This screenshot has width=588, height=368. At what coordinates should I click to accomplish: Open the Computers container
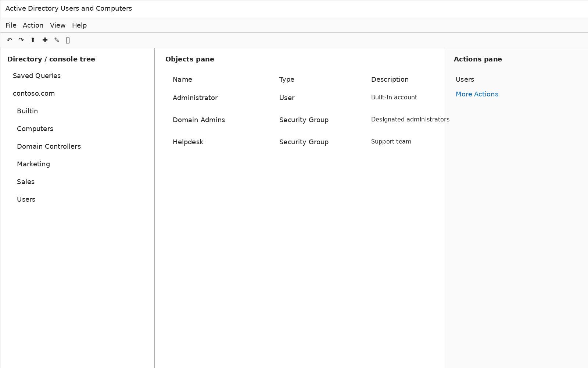pos(35,129)
